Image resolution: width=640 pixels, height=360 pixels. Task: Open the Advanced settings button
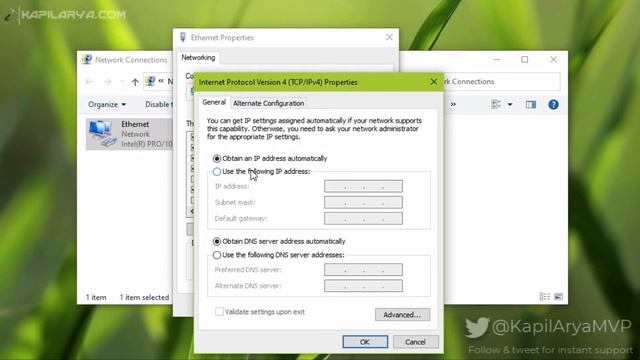(x=402, y=315)
